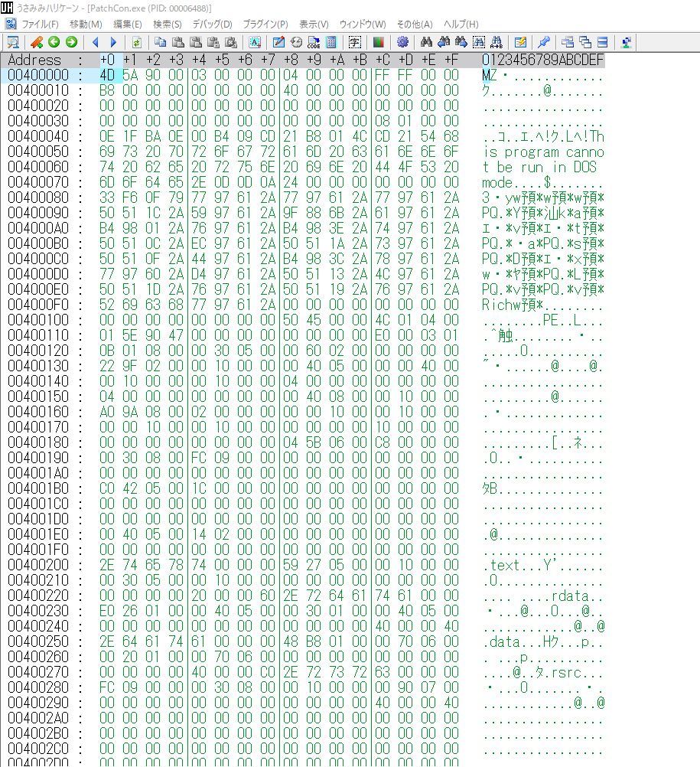
Task: Find previous using binoculars with left arrow
Action: pyautogui.click(x=444, y=43)
